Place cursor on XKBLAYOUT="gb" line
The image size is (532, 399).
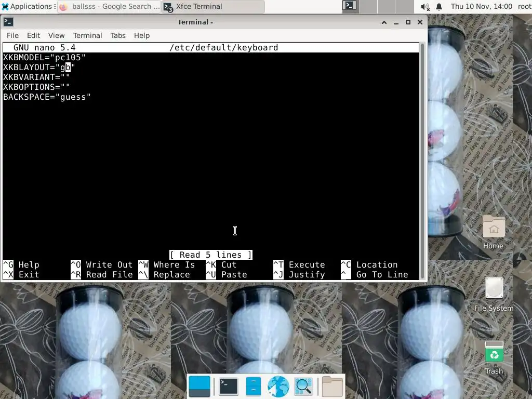[39, 67]
